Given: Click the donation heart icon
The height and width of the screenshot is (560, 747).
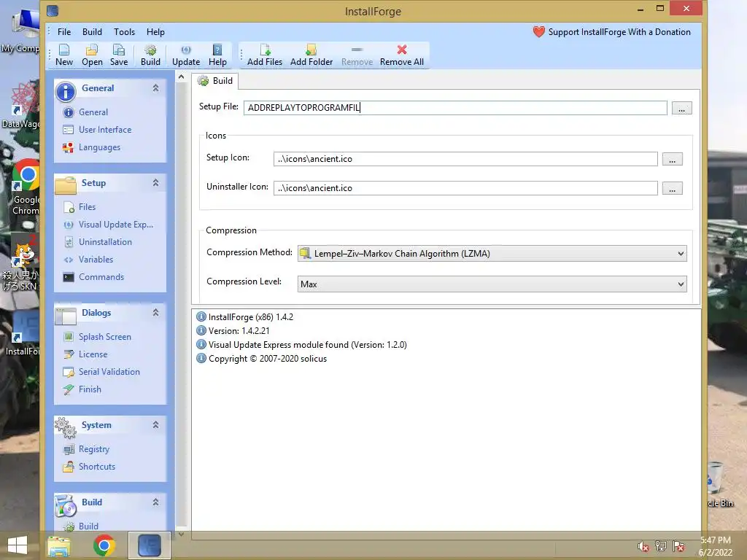Looking at the screenshot, I should (x=538, y=32).
